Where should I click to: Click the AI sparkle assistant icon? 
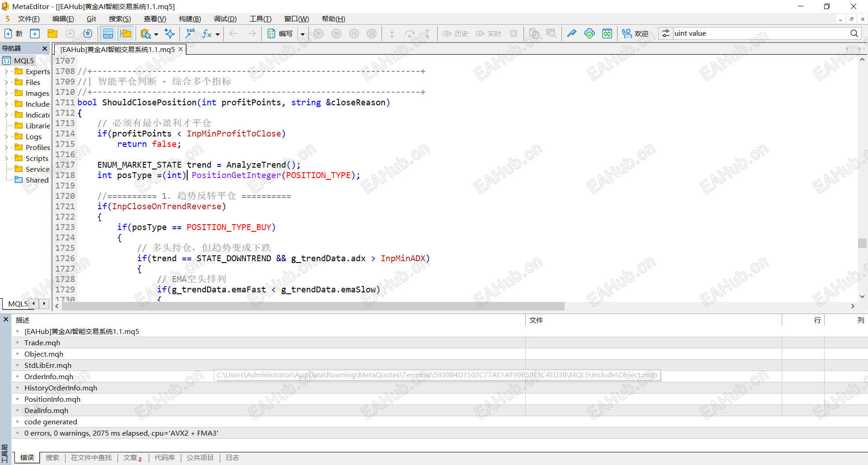click(170, 33)
